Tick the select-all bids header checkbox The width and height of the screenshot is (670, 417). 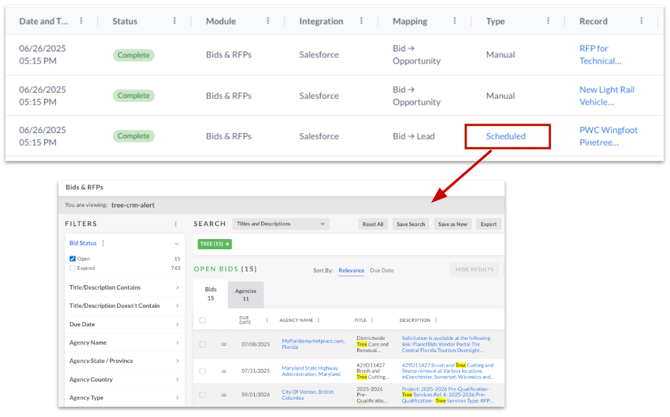pos(203,320)
